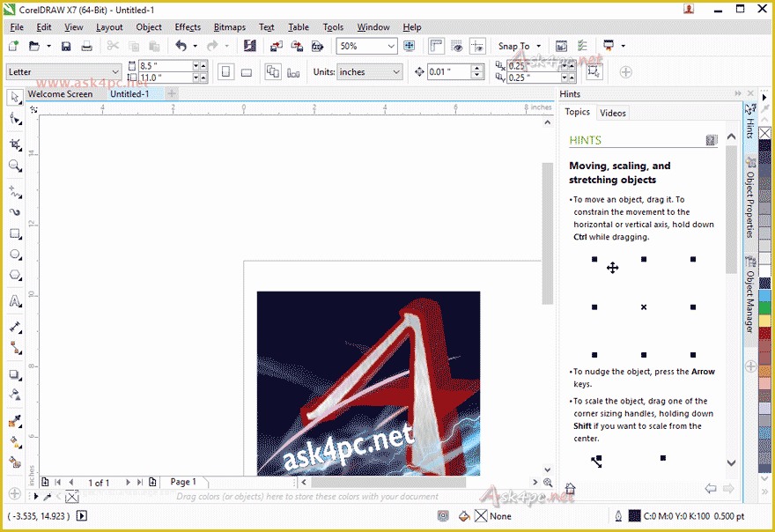Click the Import icon

tap(277, 46)
